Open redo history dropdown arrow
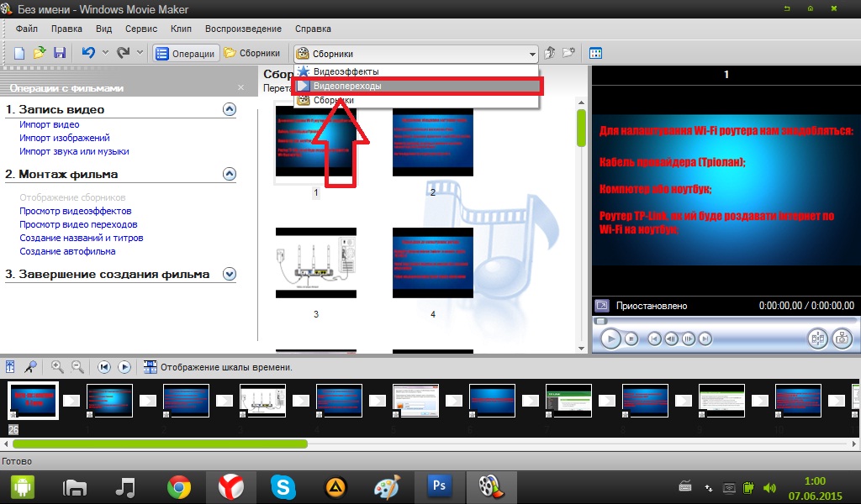The height and width of the screenshot is (504, 861). click(140, 53)
